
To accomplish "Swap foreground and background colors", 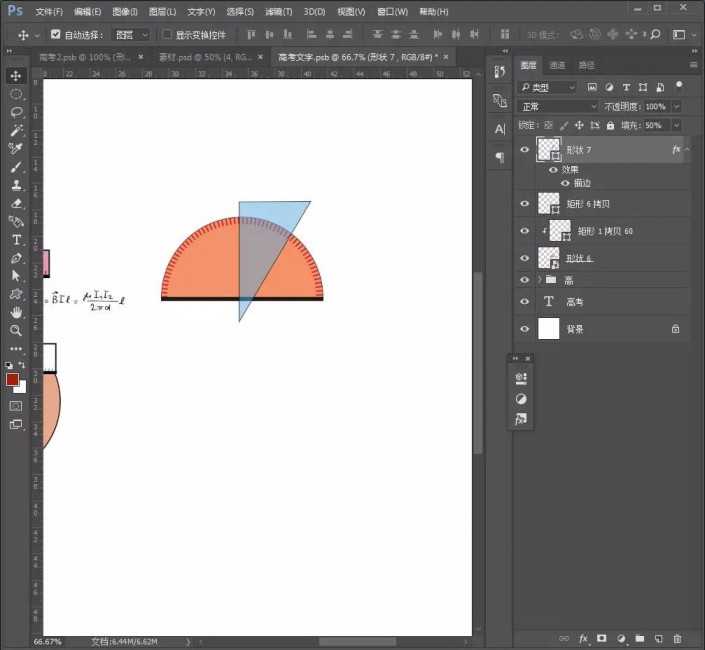I will click(22, 365).
